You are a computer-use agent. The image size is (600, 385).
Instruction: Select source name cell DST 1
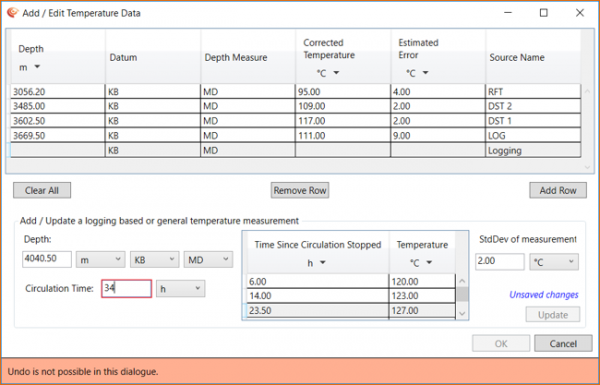[x=533, y=121]
